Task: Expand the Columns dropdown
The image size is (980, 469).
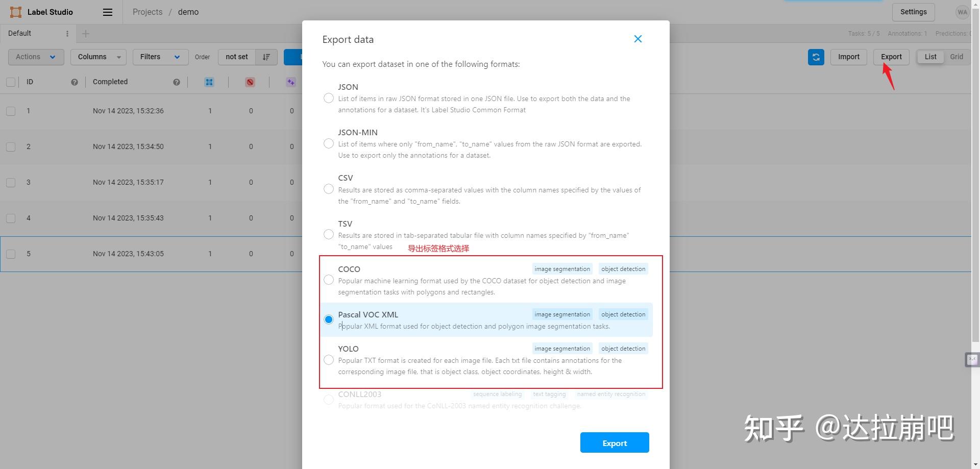Action: pyautogui.click(x=99, y=57)
